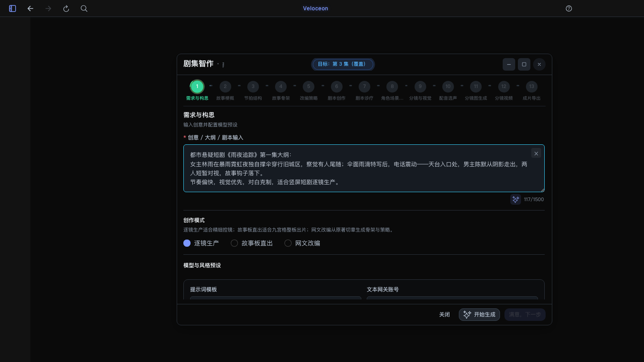Toggle the sidebar panel icon

(x=13, y=8)
